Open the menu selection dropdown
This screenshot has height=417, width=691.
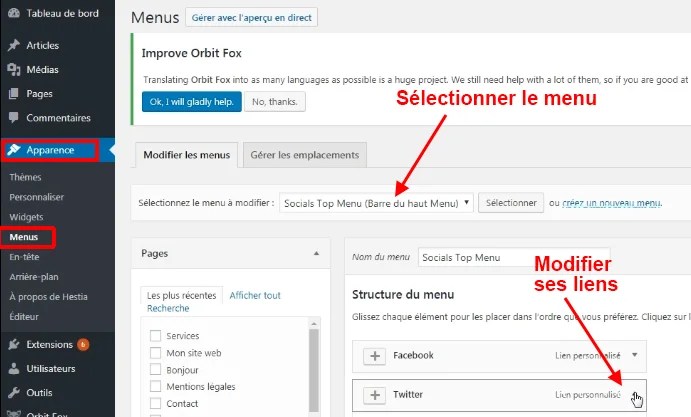pyautogui.click(x=376, y=203)
